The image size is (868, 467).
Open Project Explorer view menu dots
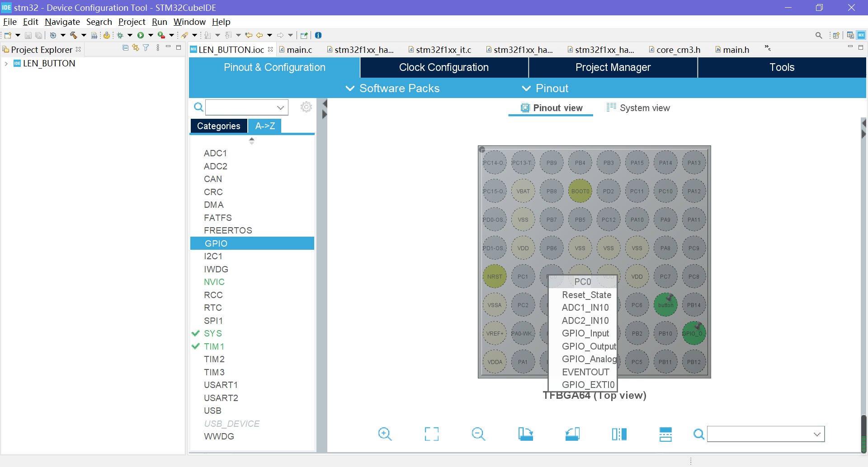click(158, 48)
